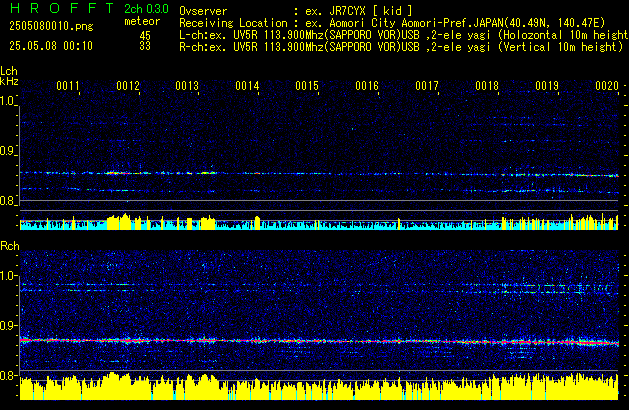Select the filename 2505080010.png
Screen dimensions: 629x410
(x=51, y=26)
